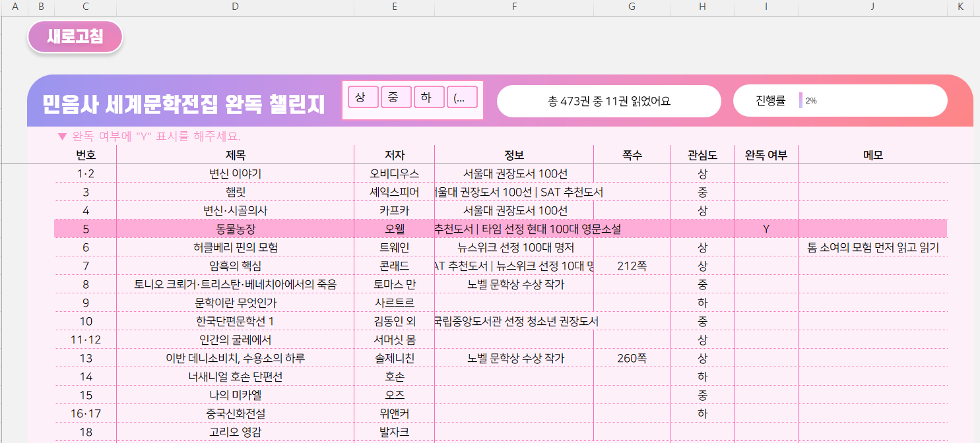Click the 제목 column header cell
980x443 pixels.
tap(235, 155)
